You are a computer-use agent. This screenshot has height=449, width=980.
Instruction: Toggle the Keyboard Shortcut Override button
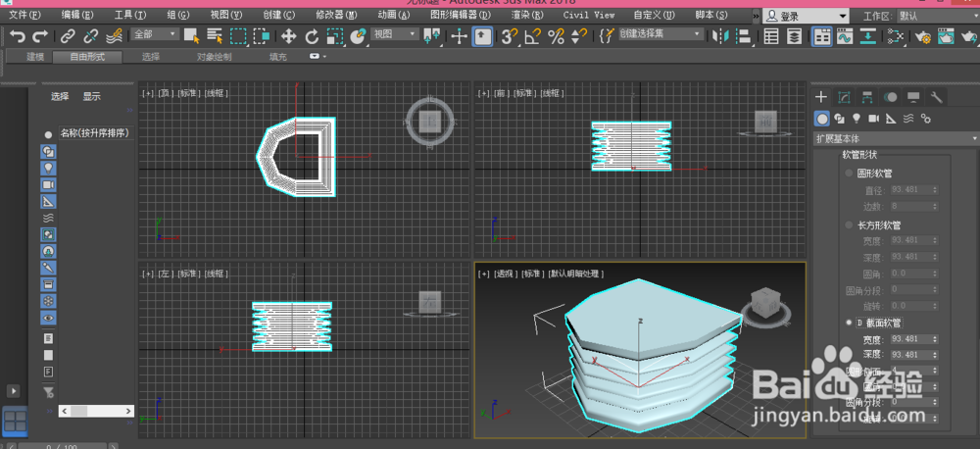tap(482, 36)
